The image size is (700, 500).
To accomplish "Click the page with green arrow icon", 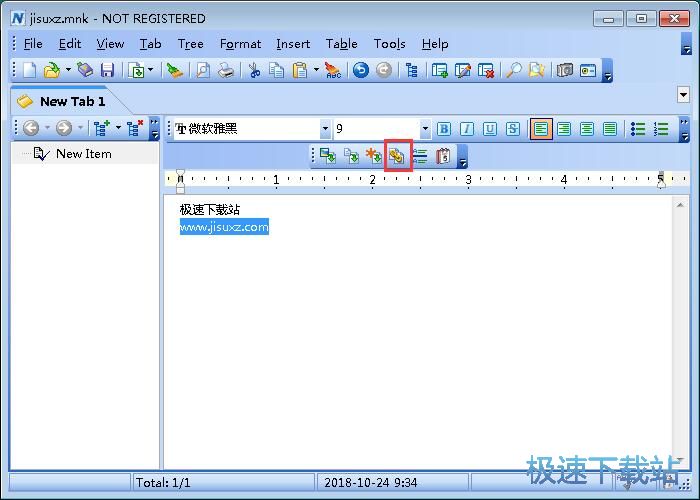I will coord(136,70).
